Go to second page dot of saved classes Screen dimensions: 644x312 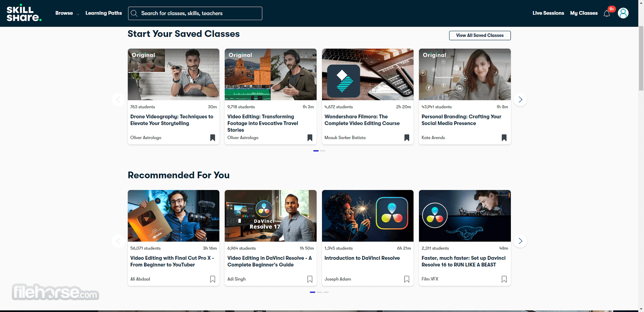point(323,151)
